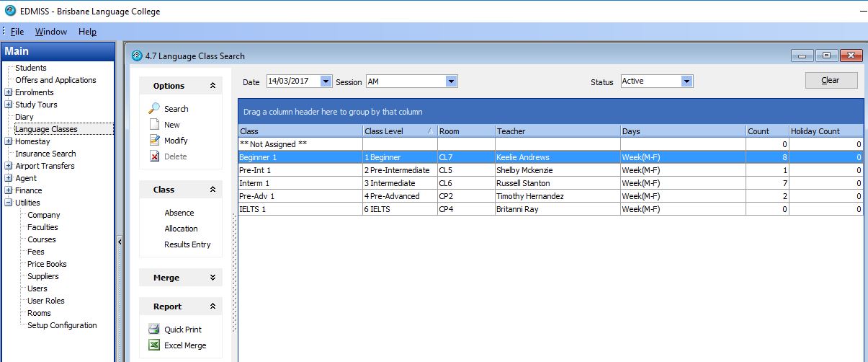The width and height of the screenshot is (868, 362).
Task: Open the File menu
Action: click(17, 32)
